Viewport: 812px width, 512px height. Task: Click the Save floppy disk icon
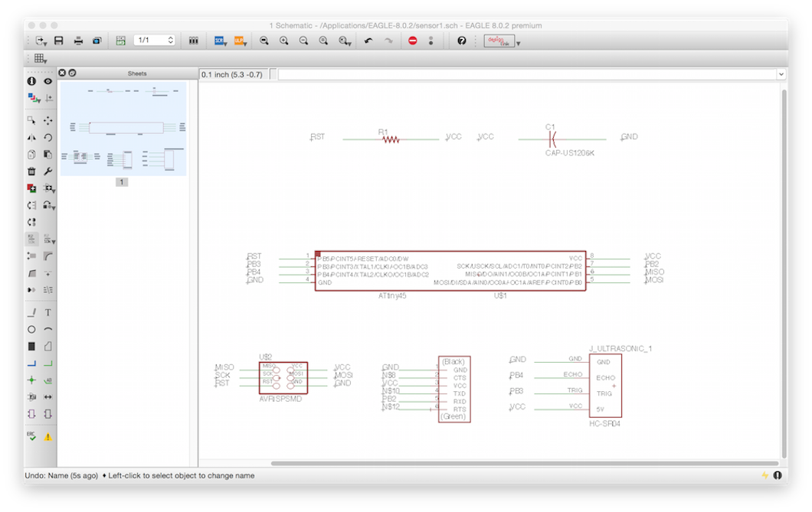(58, 41)
